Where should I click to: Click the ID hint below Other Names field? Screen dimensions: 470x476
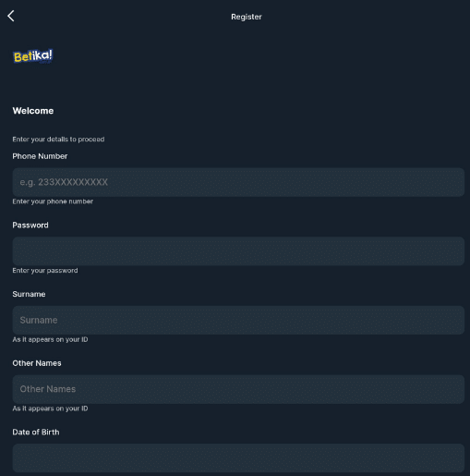tap(50, 409)
